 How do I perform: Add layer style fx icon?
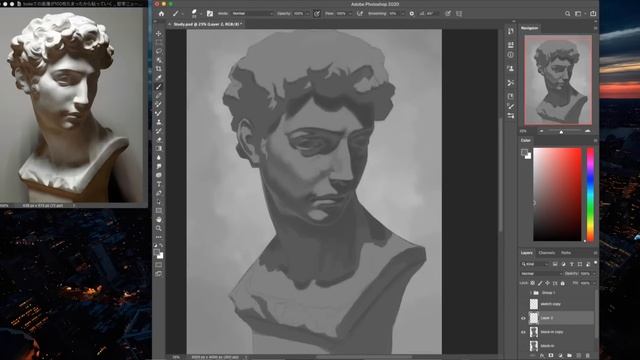click(542, 356)
